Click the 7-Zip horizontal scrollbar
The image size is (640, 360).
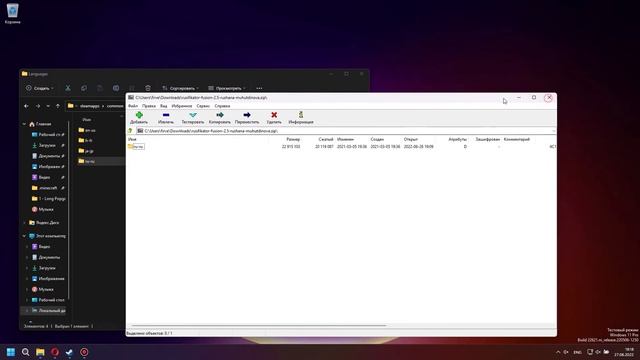coord(258,326)
